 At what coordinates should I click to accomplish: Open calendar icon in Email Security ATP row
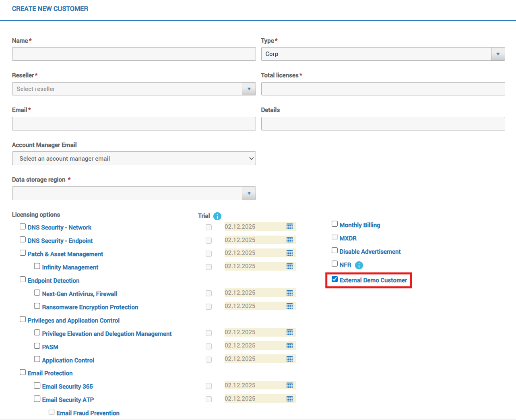(x=289, y=399)
